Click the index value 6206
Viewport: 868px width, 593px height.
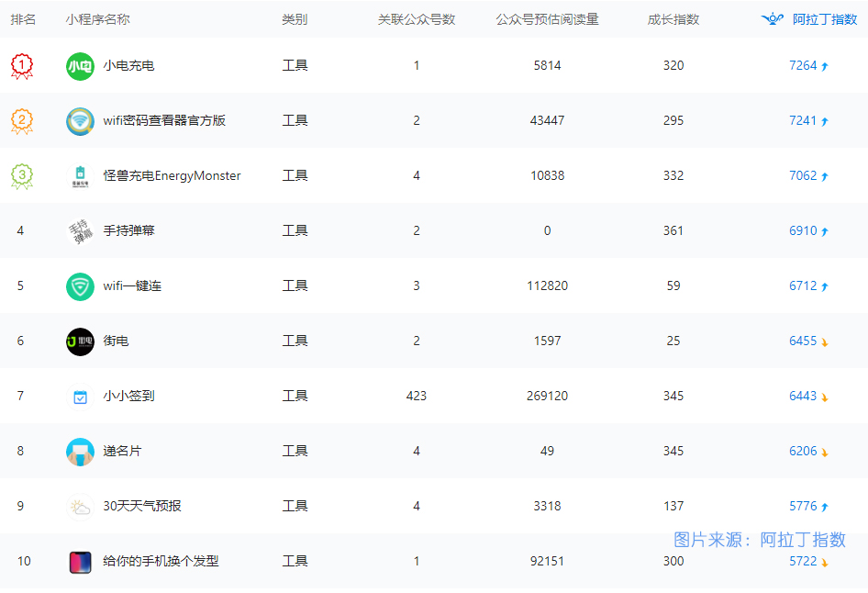tap(803, 451)
